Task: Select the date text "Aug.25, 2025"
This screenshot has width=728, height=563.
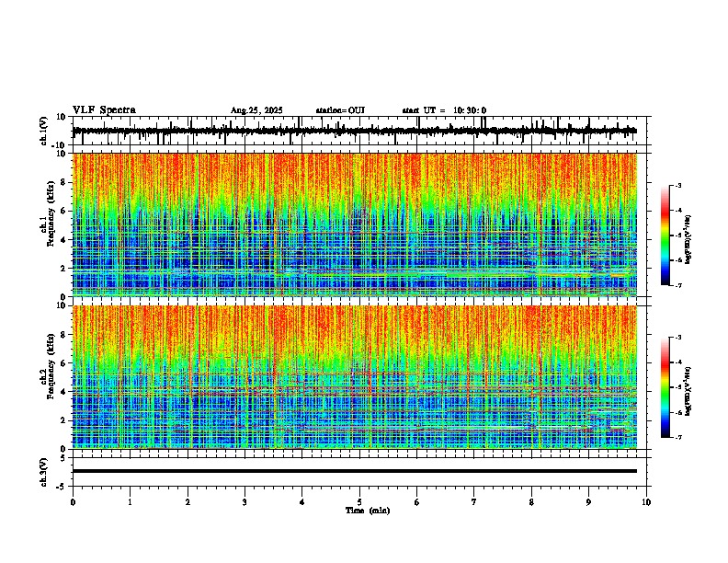Action: 256,110
